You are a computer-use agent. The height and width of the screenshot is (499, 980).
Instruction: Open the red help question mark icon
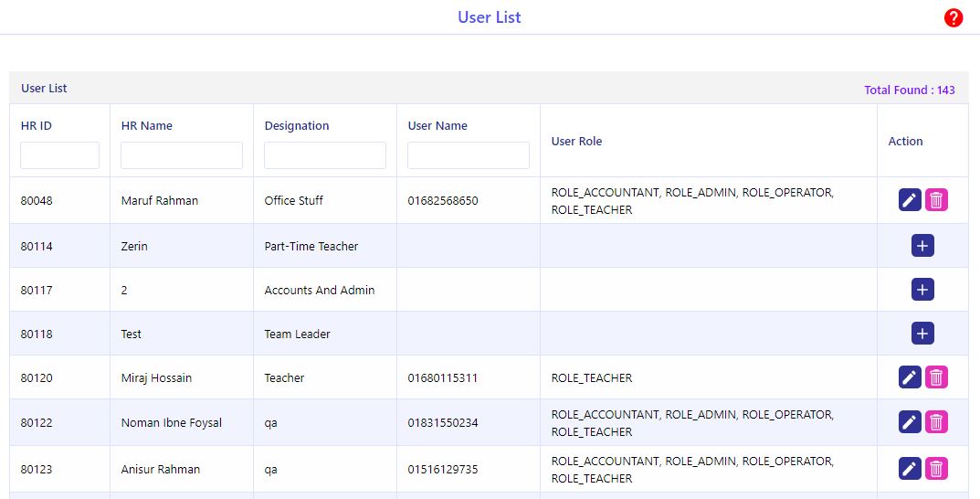click(x=954, y=17)
